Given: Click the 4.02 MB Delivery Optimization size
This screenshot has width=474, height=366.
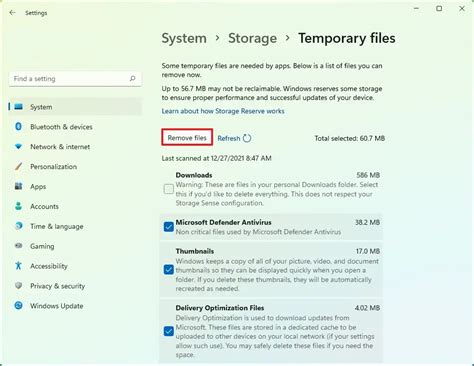Looking at the screenshot, I should click(367, 308).
